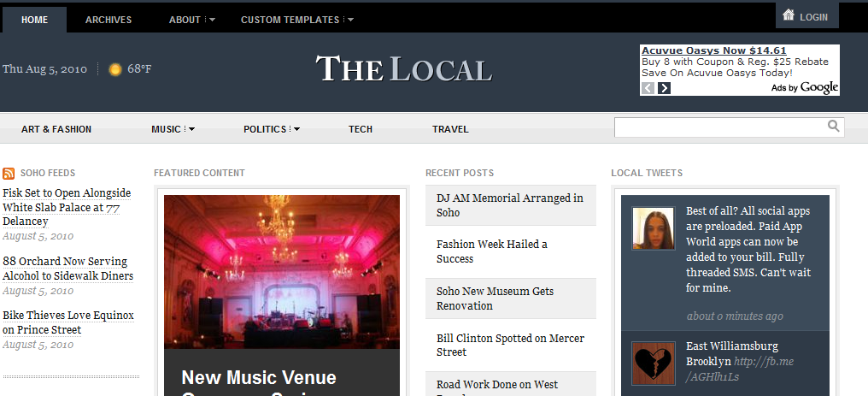Open Fisk Set to Open feed article

click(x=67, y=207)
